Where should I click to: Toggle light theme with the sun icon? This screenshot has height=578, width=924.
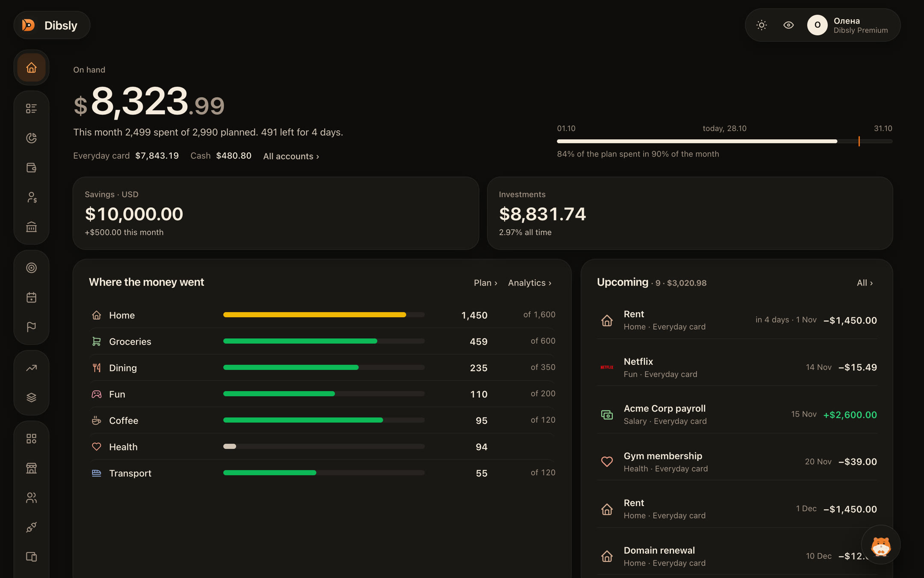761,25
